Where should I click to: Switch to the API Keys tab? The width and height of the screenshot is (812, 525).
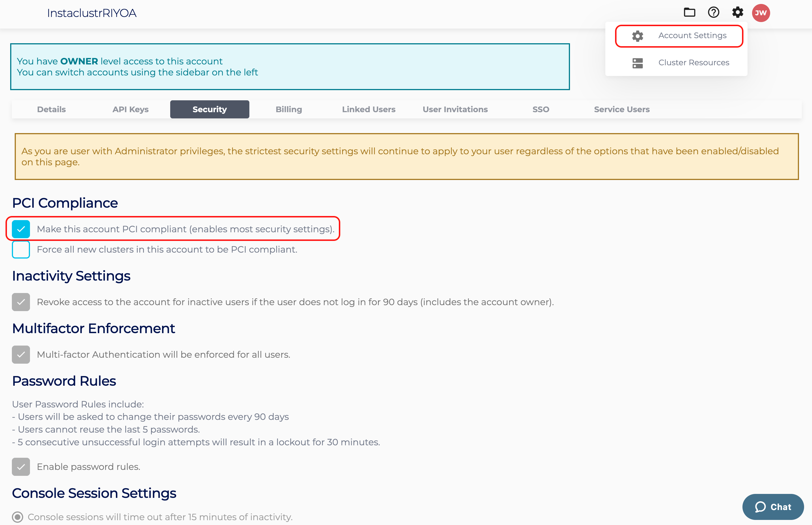point(130,109)
